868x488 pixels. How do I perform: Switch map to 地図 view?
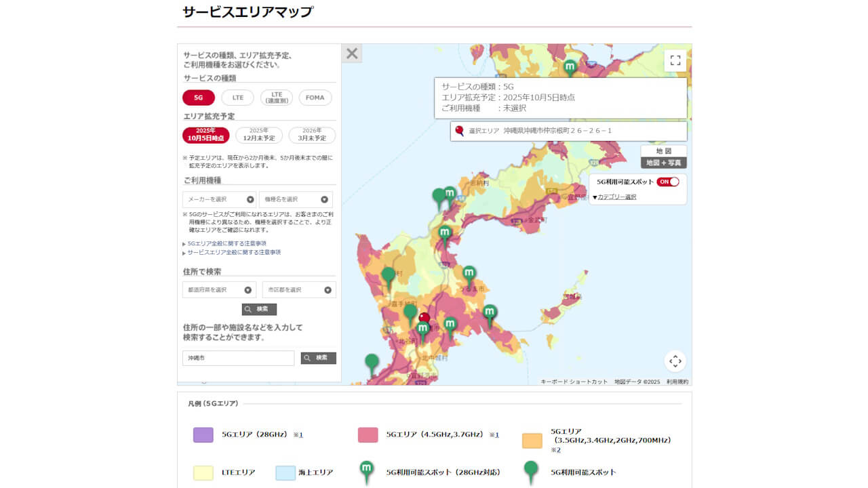pyautogui.click(x=663, y=151)
